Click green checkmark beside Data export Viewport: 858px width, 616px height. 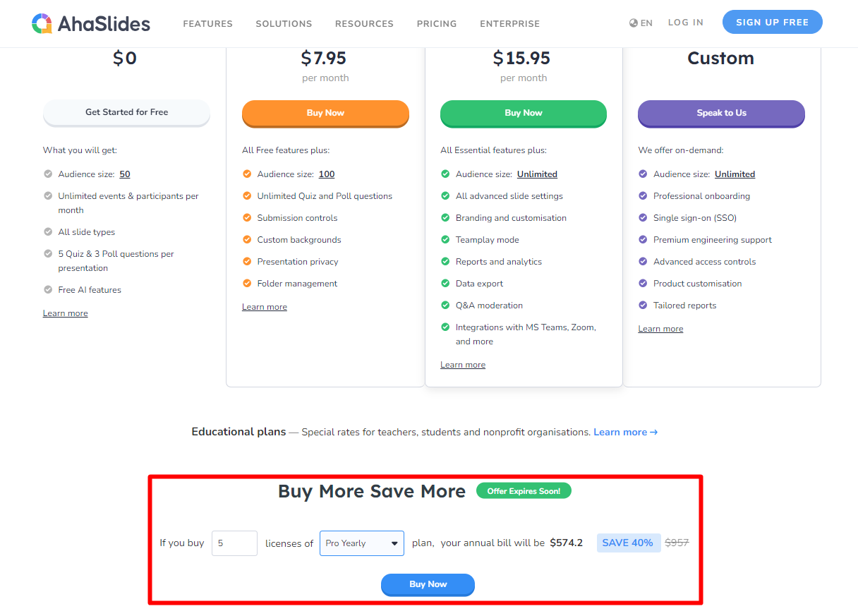click(445, 284)
